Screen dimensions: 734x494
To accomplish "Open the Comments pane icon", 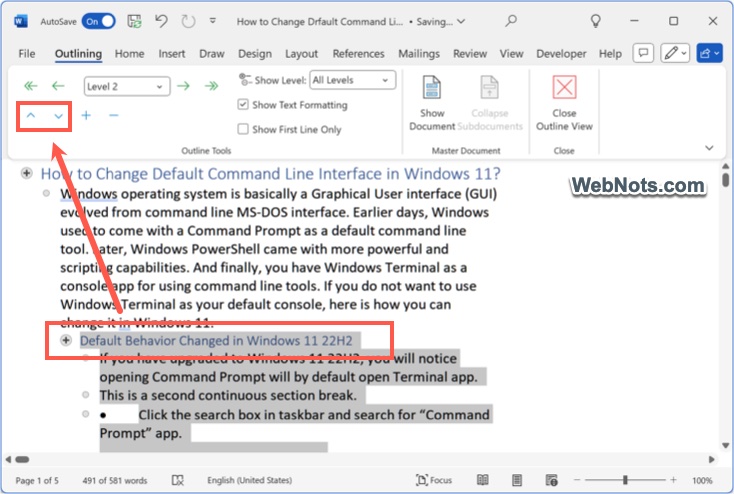I will point(643,53).
